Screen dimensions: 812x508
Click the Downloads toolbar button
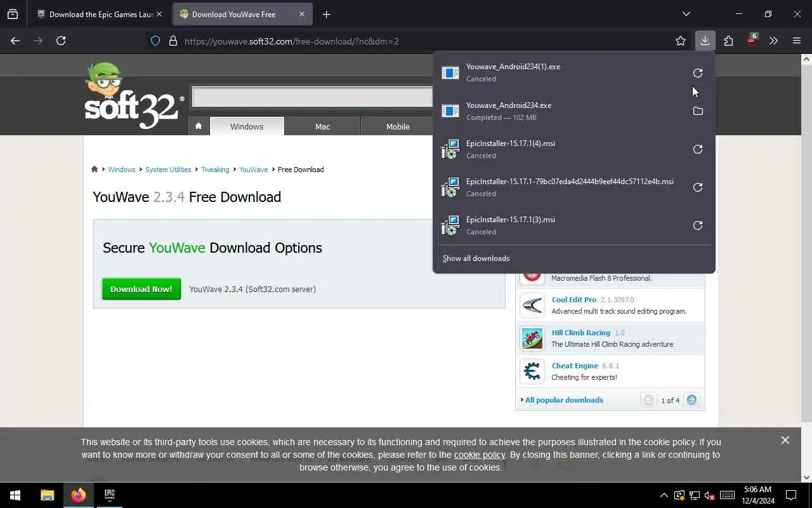point(705,41)
